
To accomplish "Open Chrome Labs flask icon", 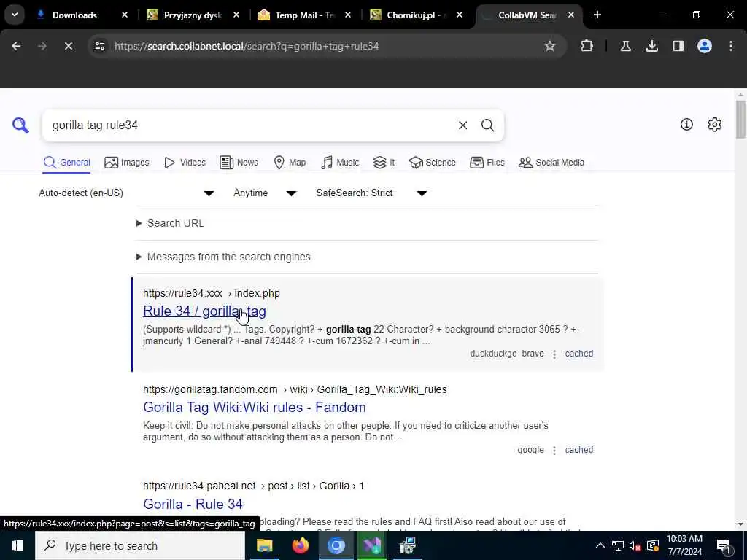I will [x=625, y=46].
